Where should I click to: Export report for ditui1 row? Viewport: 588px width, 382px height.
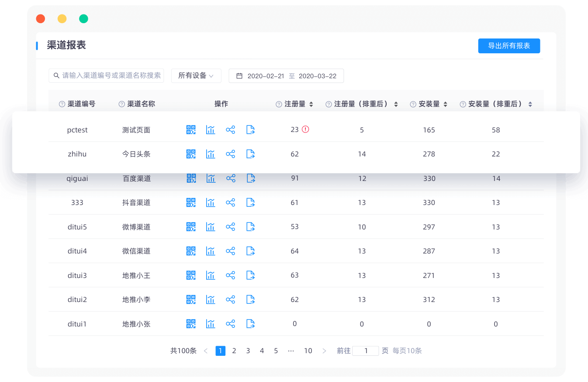click(x=250, y=324)
